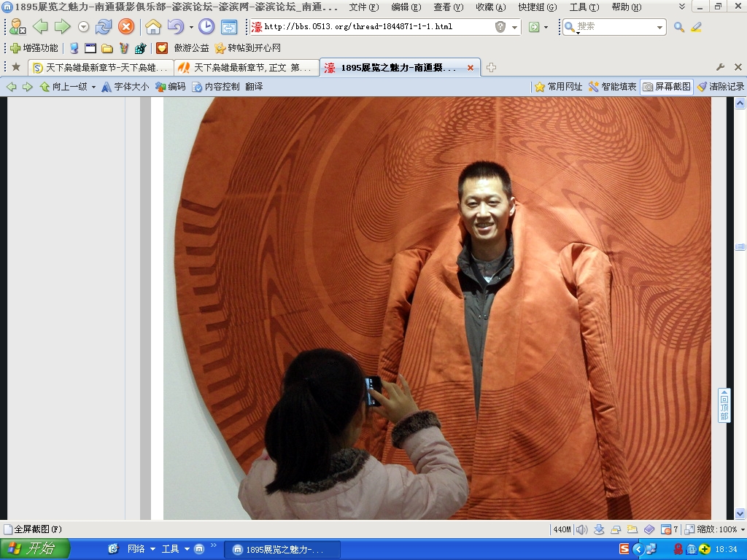Image resolution: width=747 pixels, height=560 pixels.
Task: Expand the zoom 缩放 100% dropdown
Action: [x=742, y=529]
